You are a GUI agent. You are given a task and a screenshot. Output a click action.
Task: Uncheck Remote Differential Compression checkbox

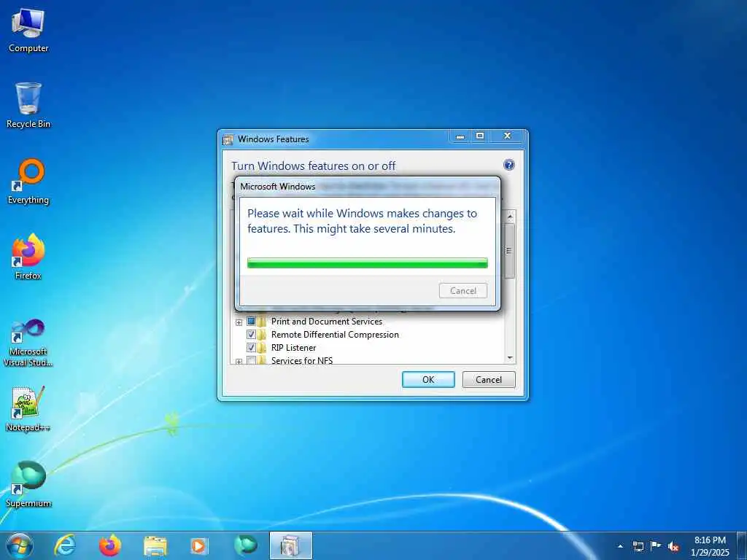click(251, 334)
